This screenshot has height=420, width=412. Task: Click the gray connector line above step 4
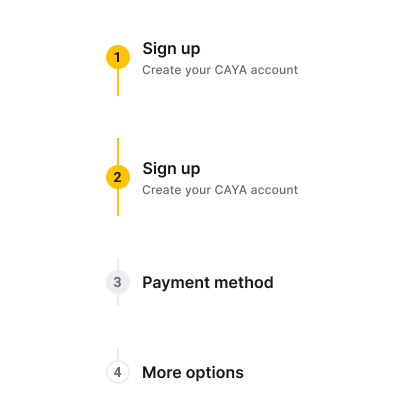(118, 354)
